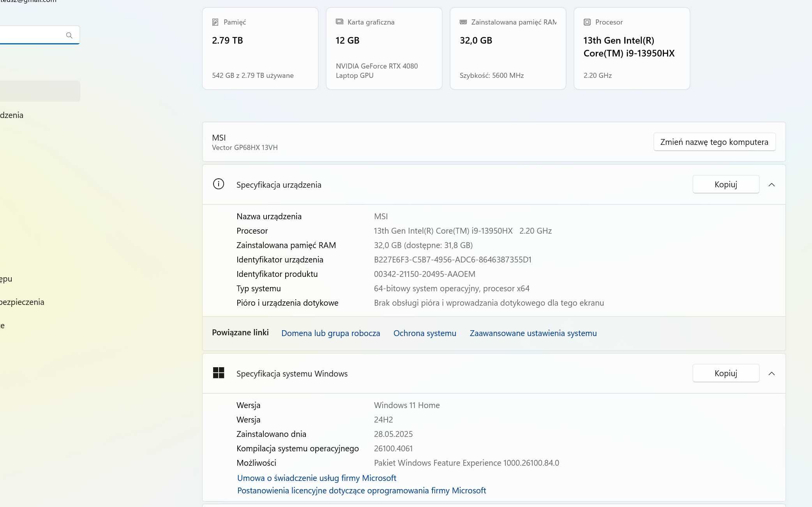812x507 pixels.
Task: Open Domena lub grupa robocza link
Action: pyautogui.click(x=330, y=333)
